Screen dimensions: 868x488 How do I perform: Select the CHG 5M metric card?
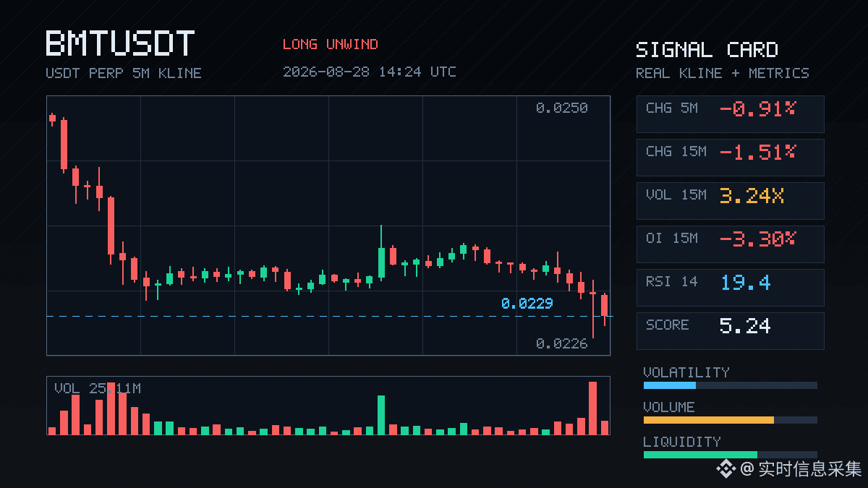coord(730,114)
